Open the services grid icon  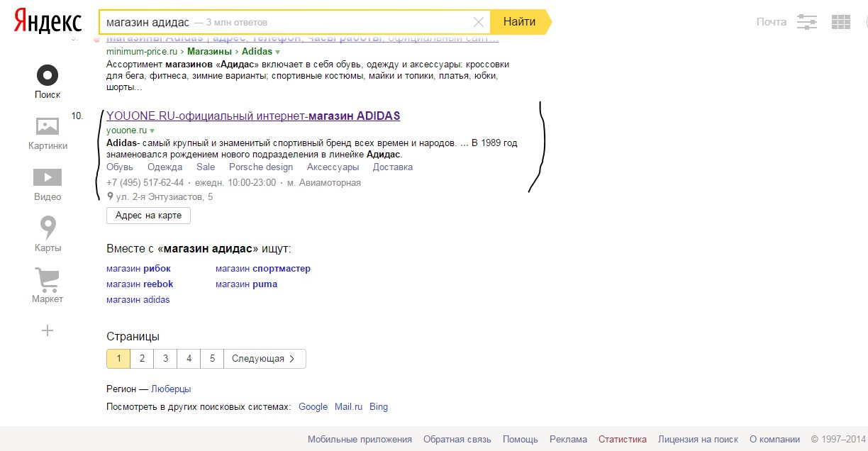click(841, 22)
